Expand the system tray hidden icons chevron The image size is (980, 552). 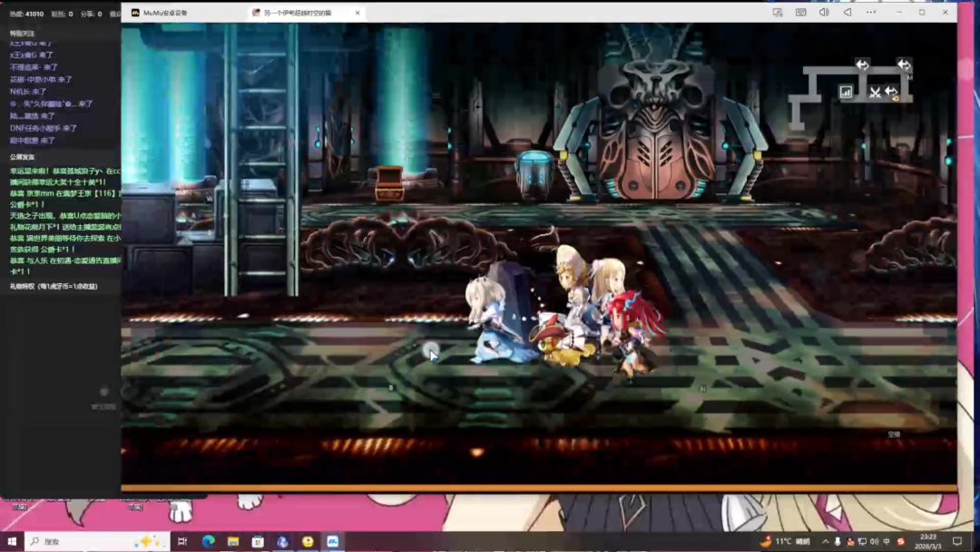pos(825,541)
